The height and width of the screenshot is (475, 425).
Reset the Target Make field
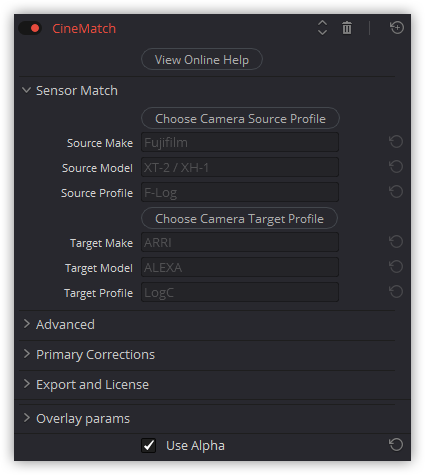(396, 242)
